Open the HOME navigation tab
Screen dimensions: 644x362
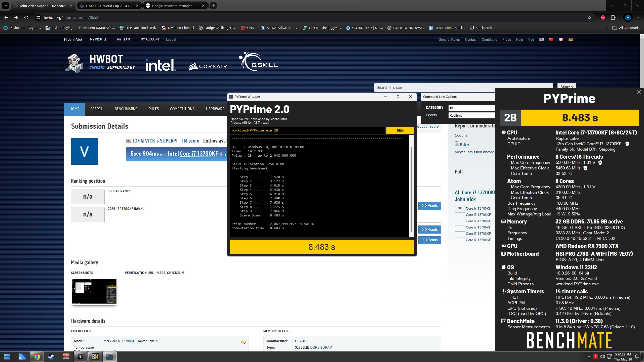(x=74, y=109)
